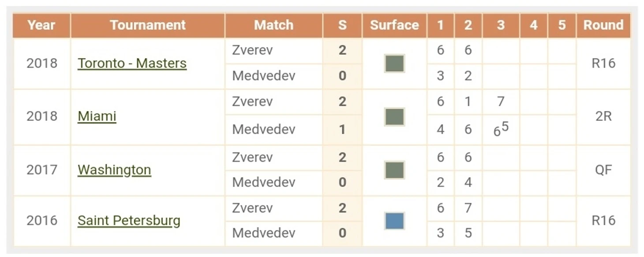Image resolution: width=644 pixels, height=257 pixels.
Task: Click the Toronto hard court surface swatch
Action: click(394, 63)
